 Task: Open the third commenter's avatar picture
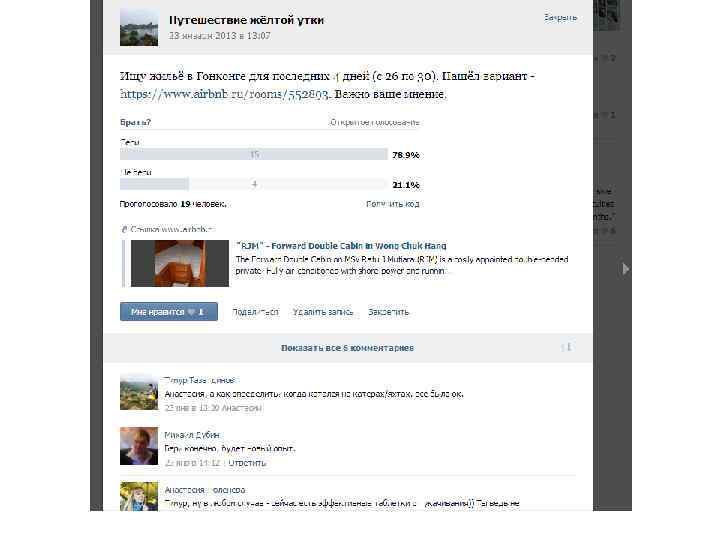[139, 496]
